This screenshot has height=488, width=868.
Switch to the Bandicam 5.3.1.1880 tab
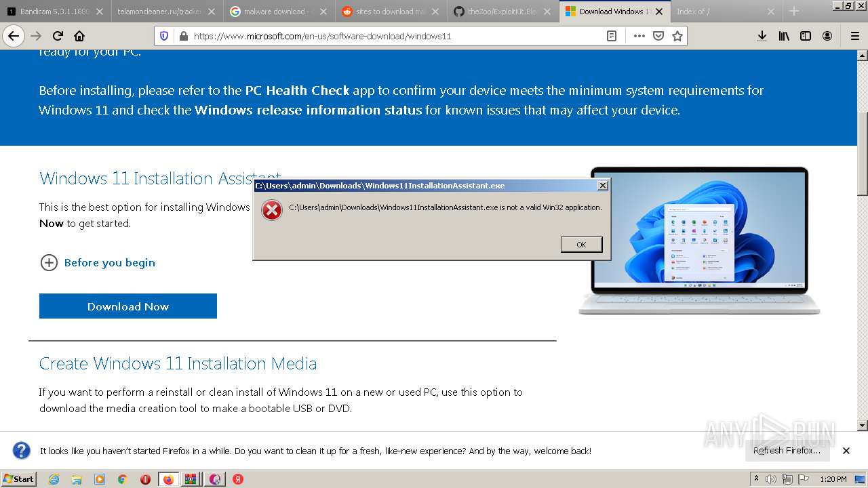[56, 12]
